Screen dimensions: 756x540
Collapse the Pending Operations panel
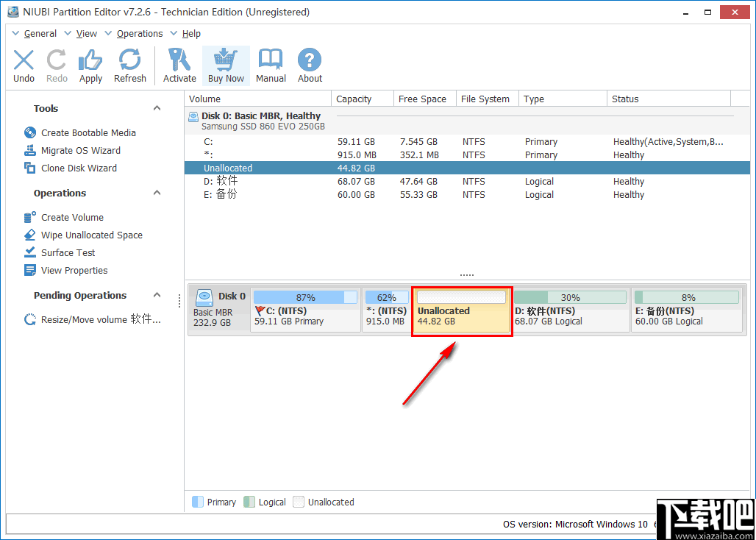157,295
